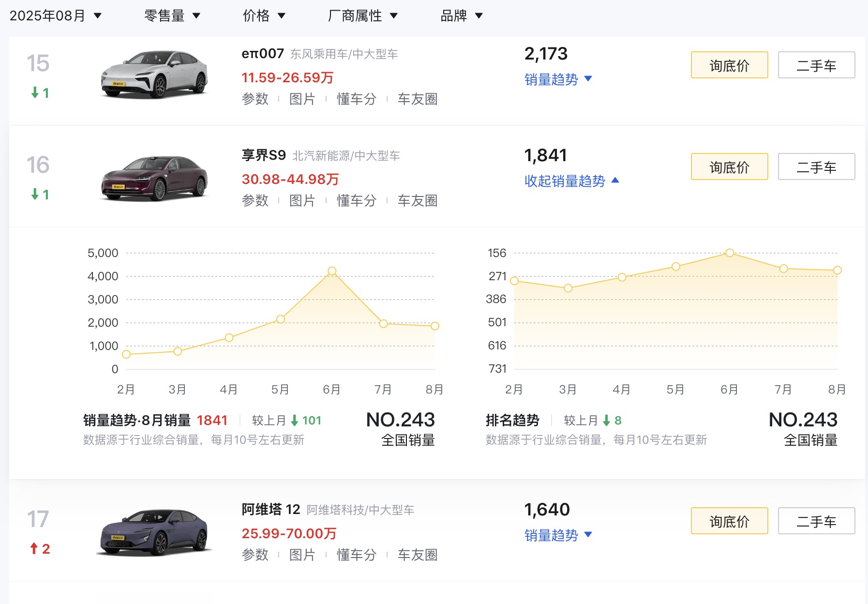Click the 6月 peak point on sales chart
The height and width of the screenshot is (604, 868).
[x=332, y=271]
